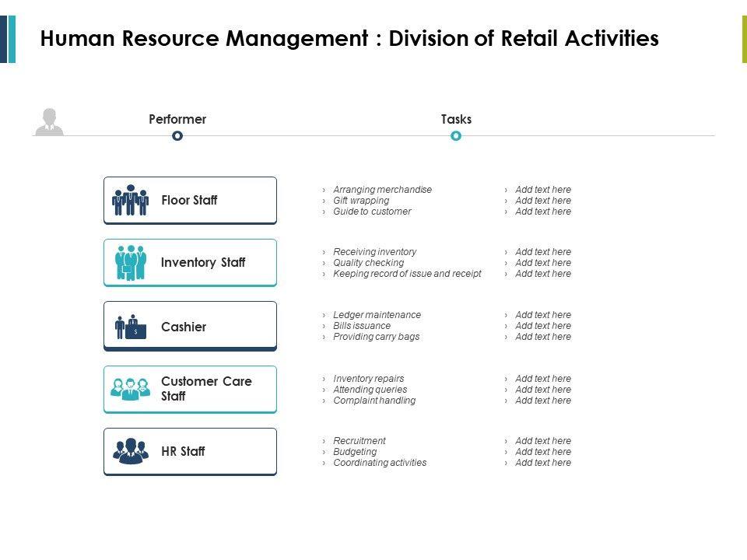This screenshot has height=560, width=747.
Task: Select the Cashier card
Action: [190, 326]
